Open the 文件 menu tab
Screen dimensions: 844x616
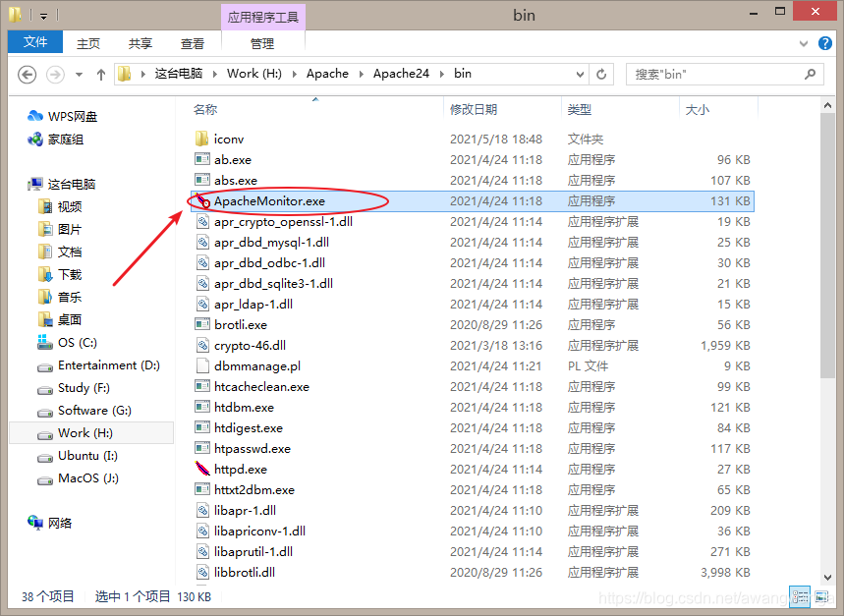pos(35,42)
